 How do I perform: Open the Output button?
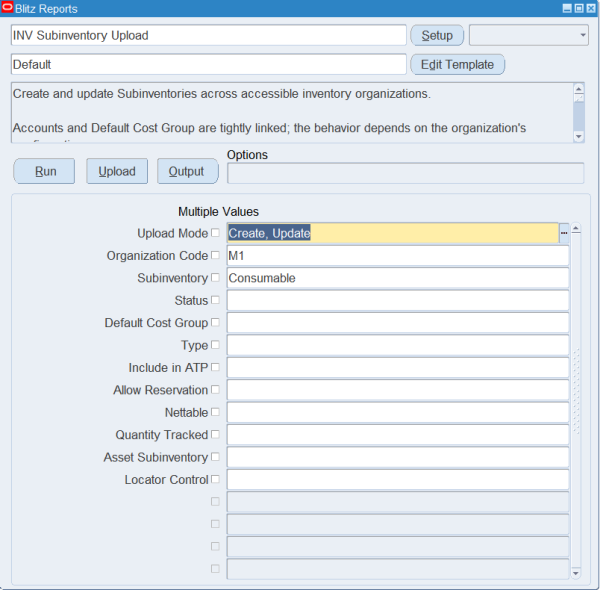(188, 171)
